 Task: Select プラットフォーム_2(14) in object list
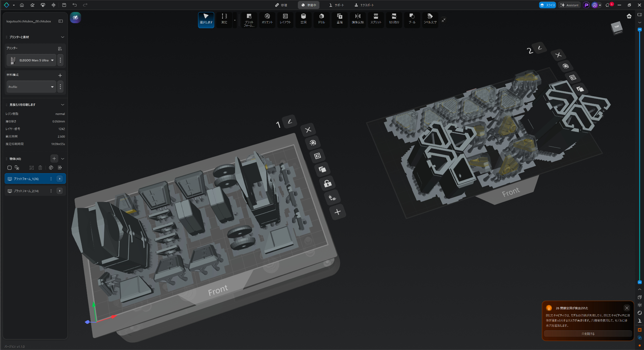[26, 191]
